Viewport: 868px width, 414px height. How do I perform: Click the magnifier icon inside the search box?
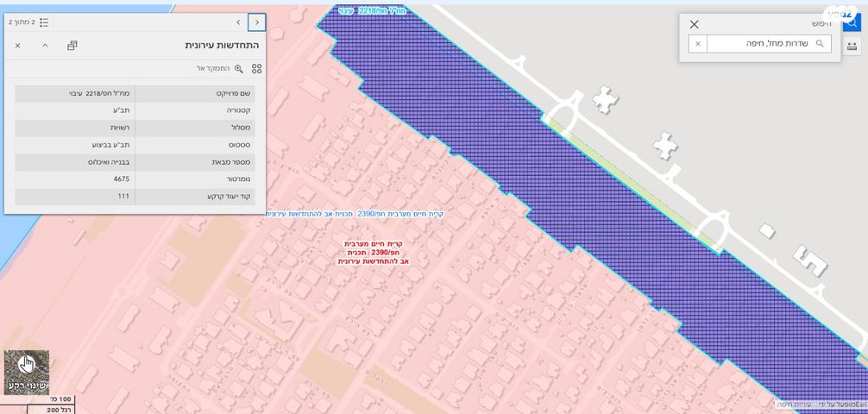[x=820, y=44]
